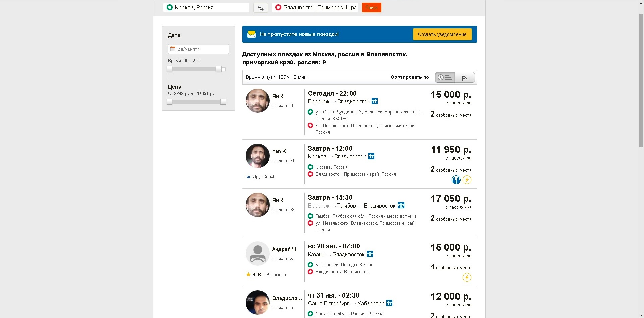This screenshot has width=644, height=318.
Task: Click highway icon on Воронеж → Владивосток trip
Action: 375,101
